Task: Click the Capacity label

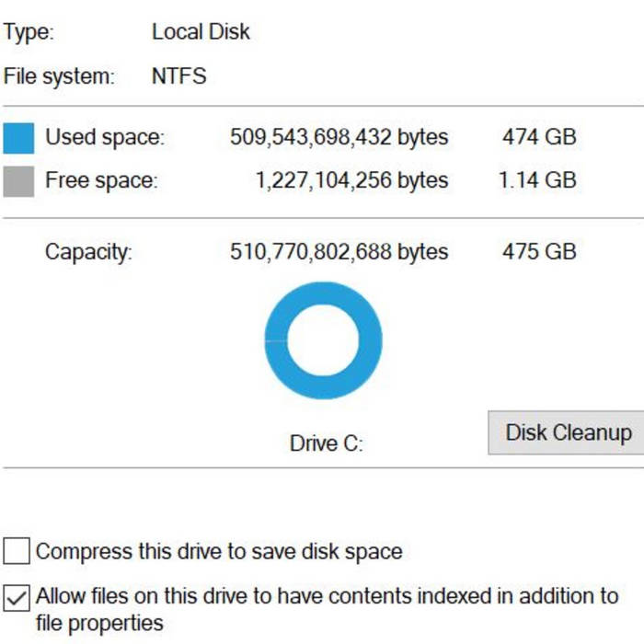Action: point(88,252)
